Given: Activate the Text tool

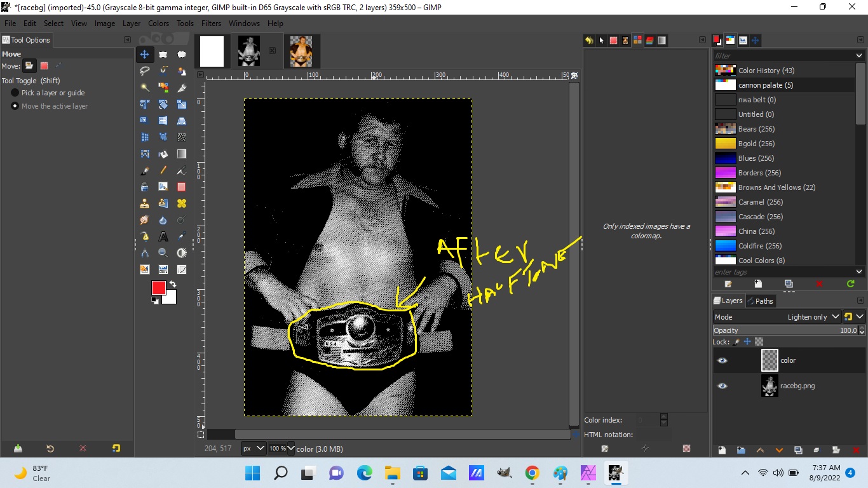Looking at the screenshot, I should 163,236.
